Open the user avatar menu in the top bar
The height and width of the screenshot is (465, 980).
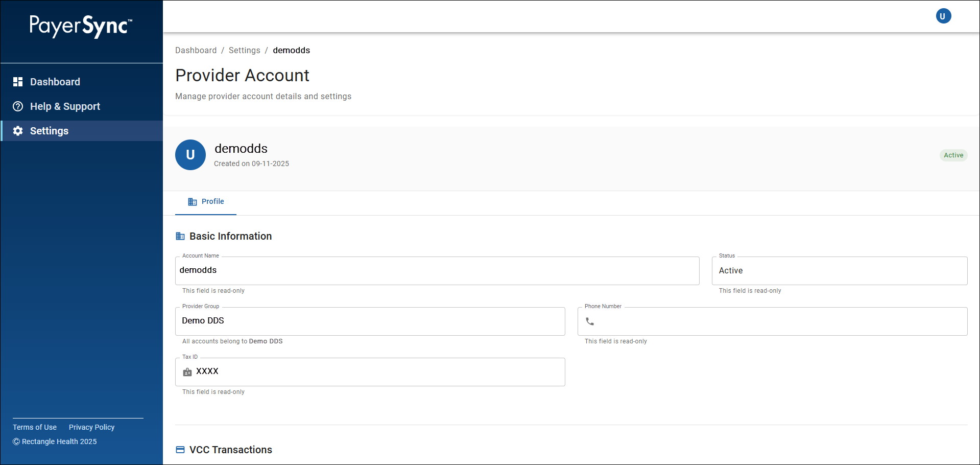(943, 16)
